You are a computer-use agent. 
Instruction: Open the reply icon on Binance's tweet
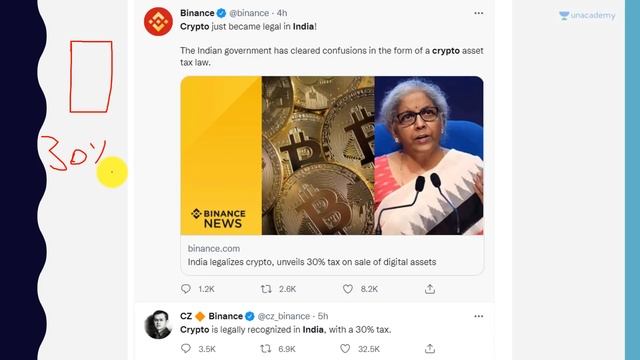(x=186, y=289)
